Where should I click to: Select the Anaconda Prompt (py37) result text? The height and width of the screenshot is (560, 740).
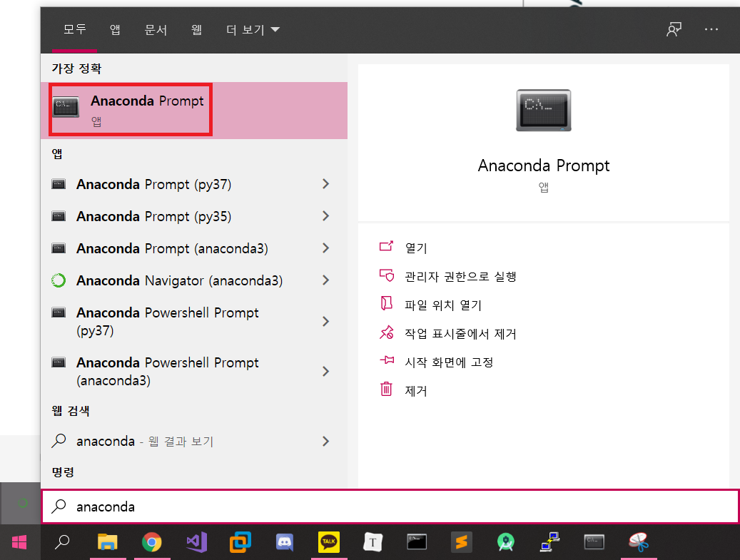pyautogui.click(x=154, y=184)
